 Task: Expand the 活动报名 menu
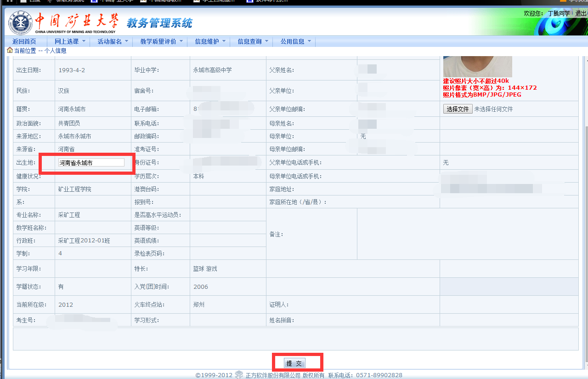click(x=113, y=41)
